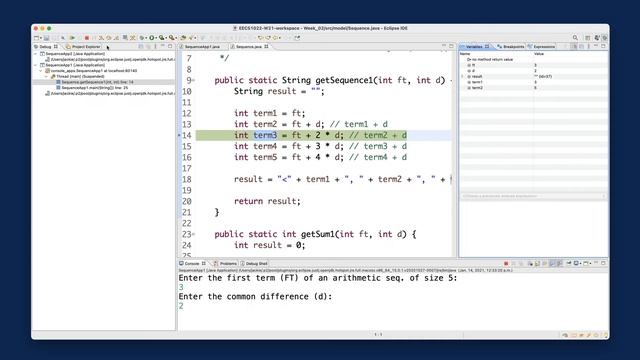
Task: Select variable term1 in Variables view
Action: [x=477, y=82]
